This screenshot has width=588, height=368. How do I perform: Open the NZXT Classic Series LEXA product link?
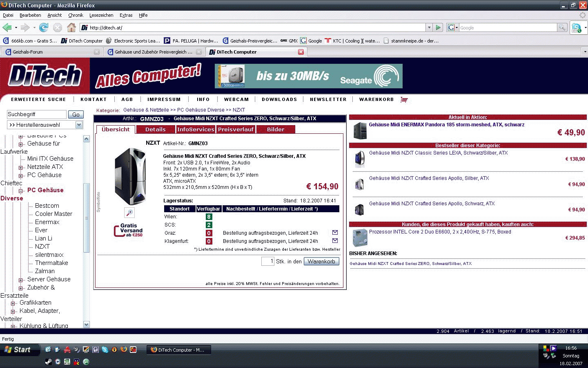point(438,153)
